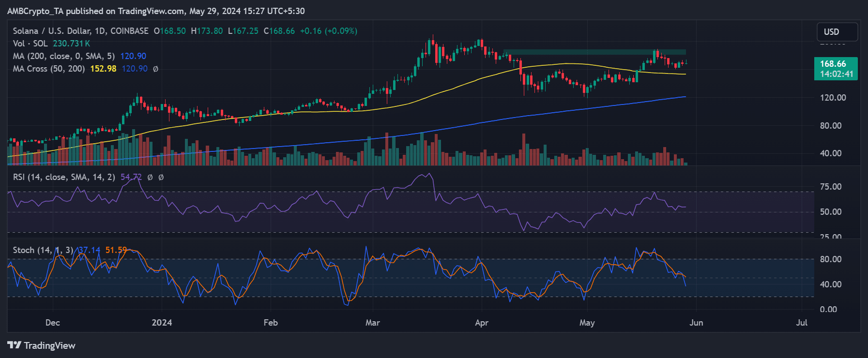The height and width of the screenshot is (358, 868).
Task: Click the 120.00 price axis label
Action: (833, 98)
